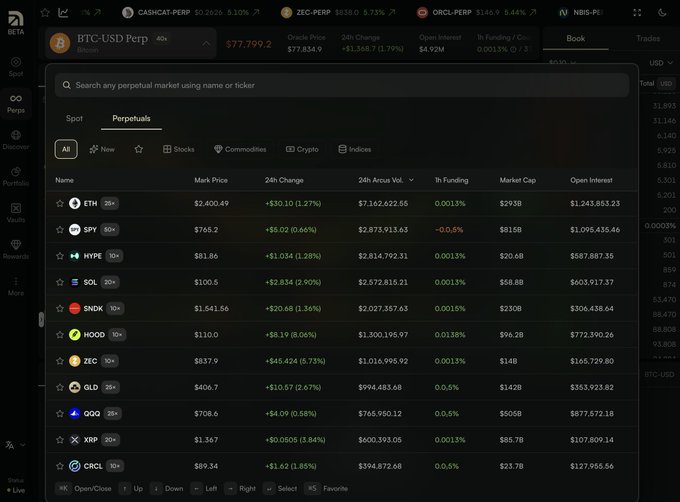Open Vaults from the sidebar
Screen dimensions: 680x502
[16, 213]
